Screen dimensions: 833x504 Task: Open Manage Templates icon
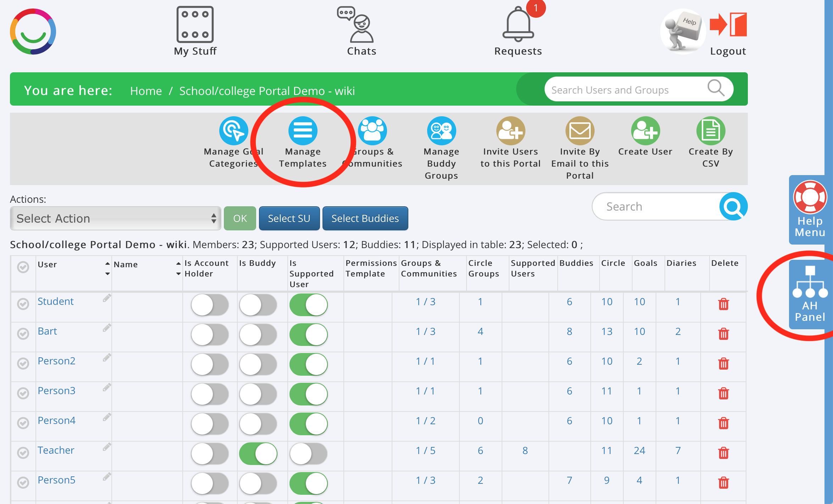tap(303, 131)
